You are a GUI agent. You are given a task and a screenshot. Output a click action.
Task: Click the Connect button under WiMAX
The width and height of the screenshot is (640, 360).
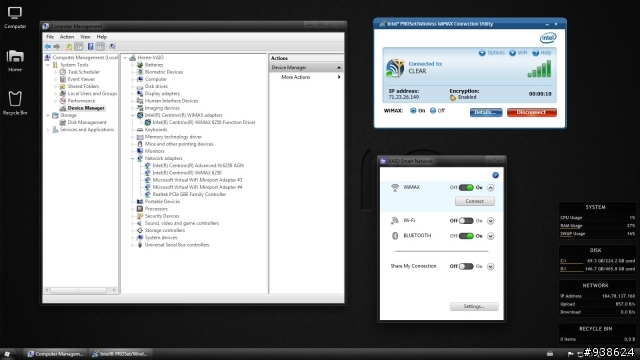475,201
